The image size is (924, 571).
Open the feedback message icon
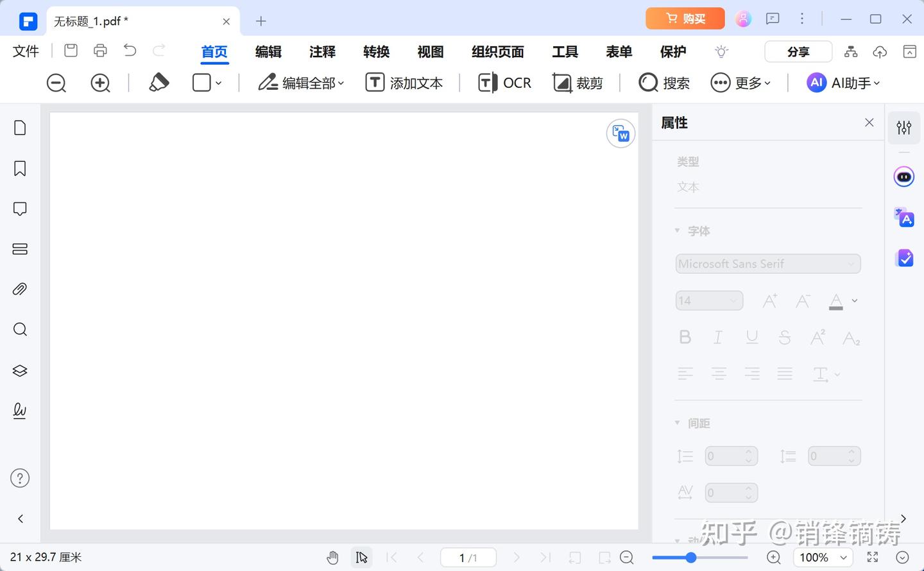pyautogui.click(x=773, y=19)
